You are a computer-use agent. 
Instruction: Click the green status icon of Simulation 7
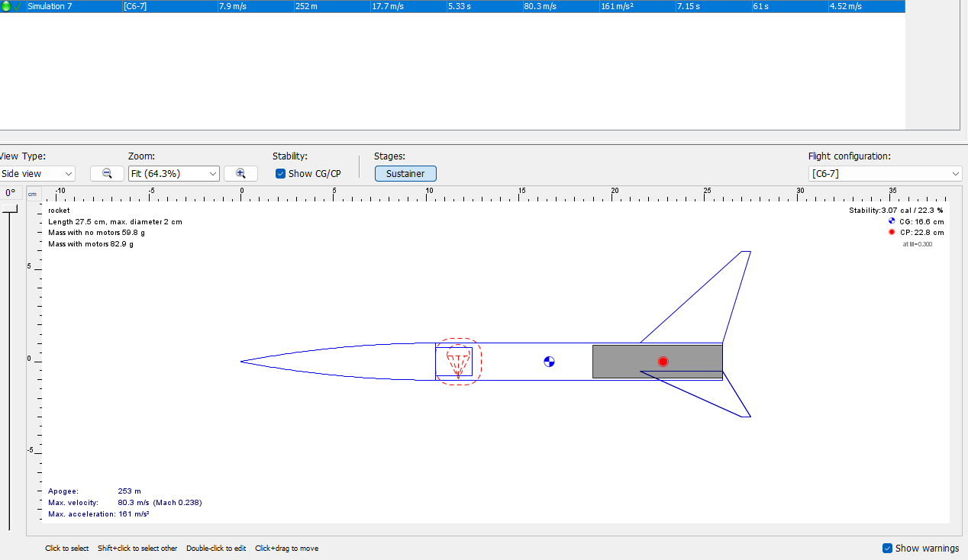tap(6, 6)
